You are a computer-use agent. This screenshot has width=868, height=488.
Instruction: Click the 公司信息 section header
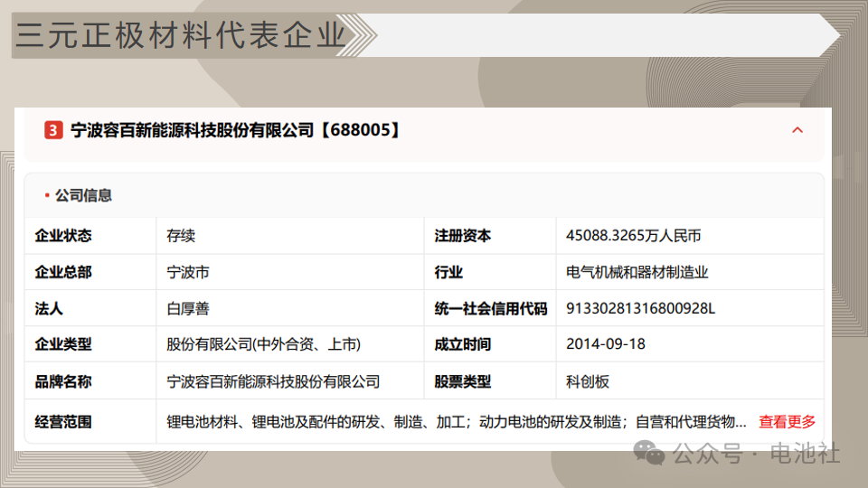[83, 195]
